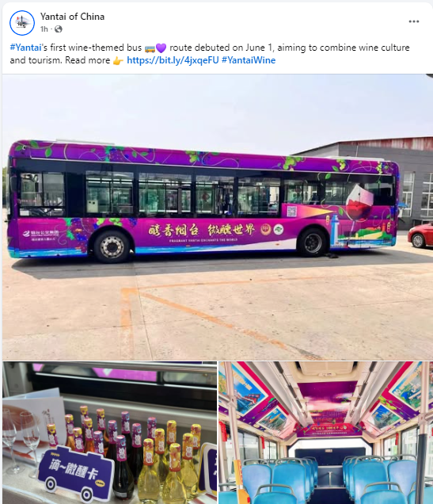Click the red car beside the bus

click(420, 236)
